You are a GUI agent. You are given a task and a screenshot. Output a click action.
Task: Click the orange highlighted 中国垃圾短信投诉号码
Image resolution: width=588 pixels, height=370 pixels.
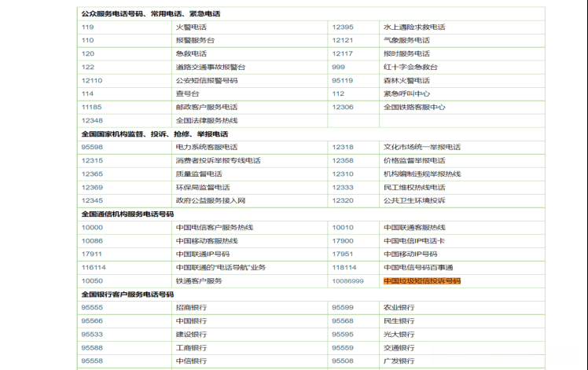(x=422, y=281)
